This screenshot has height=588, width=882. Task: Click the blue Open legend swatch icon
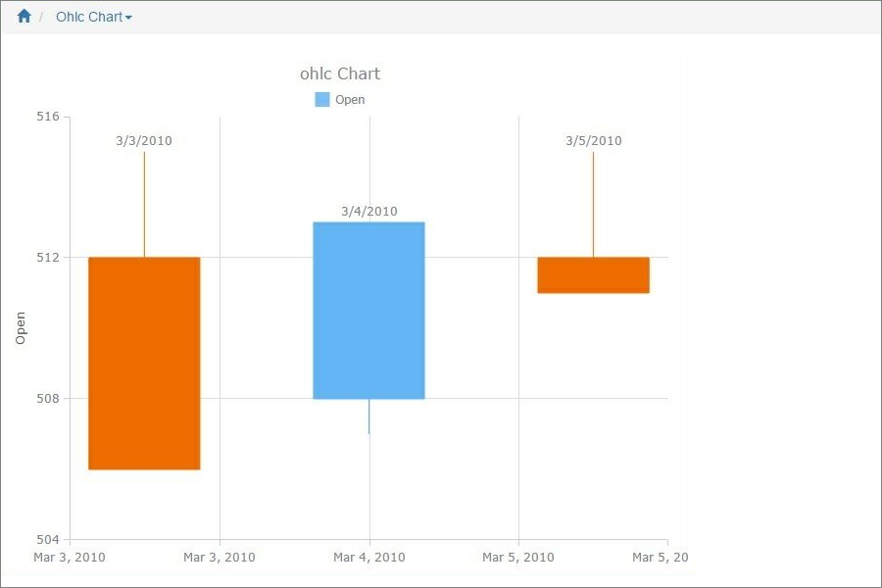pyautogui.click(x=323, y=99)
